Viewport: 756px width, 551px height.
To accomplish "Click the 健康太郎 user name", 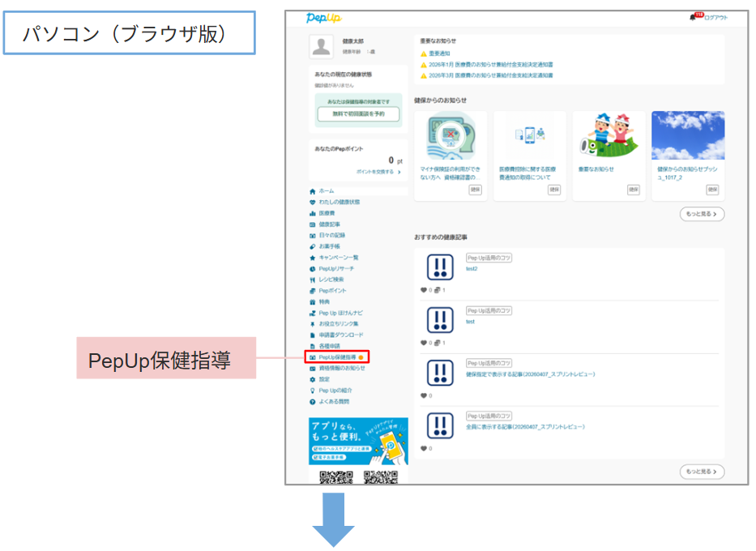I will 353,41.
